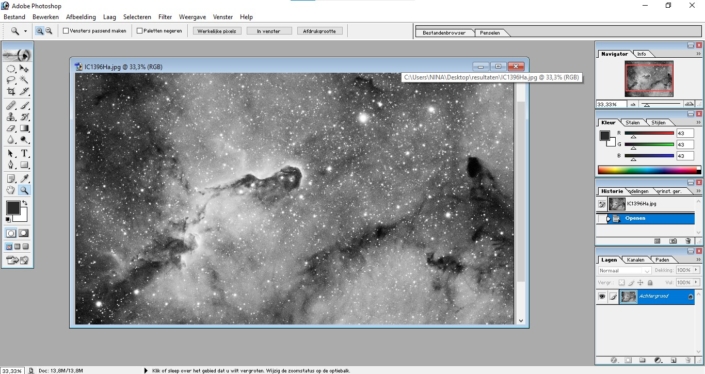Click zoom-in mode icon in options bar

tap(40, 31)
